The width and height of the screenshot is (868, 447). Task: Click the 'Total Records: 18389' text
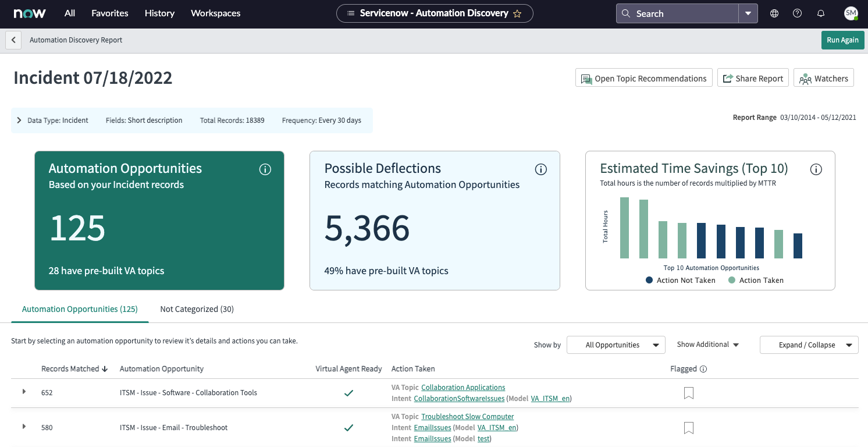pyautogui.click(x=232, y=120)
